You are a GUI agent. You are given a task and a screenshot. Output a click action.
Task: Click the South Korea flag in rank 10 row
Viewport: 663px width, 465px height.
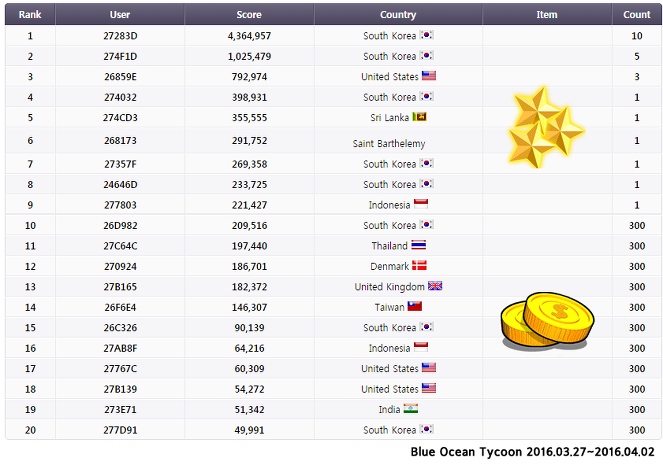[427, 224]
